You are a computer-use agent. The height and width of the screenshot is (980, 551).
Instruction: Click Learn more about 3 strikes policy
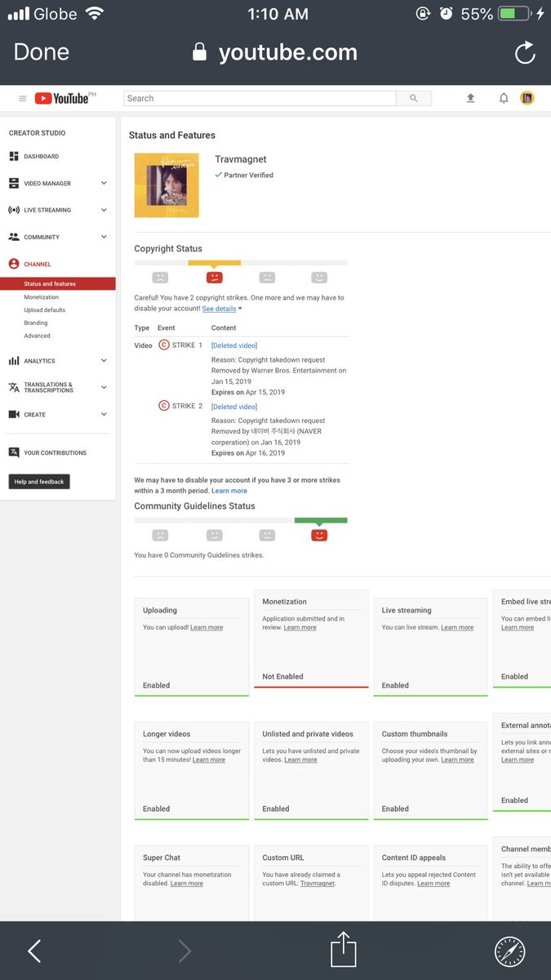click(229, 491)
